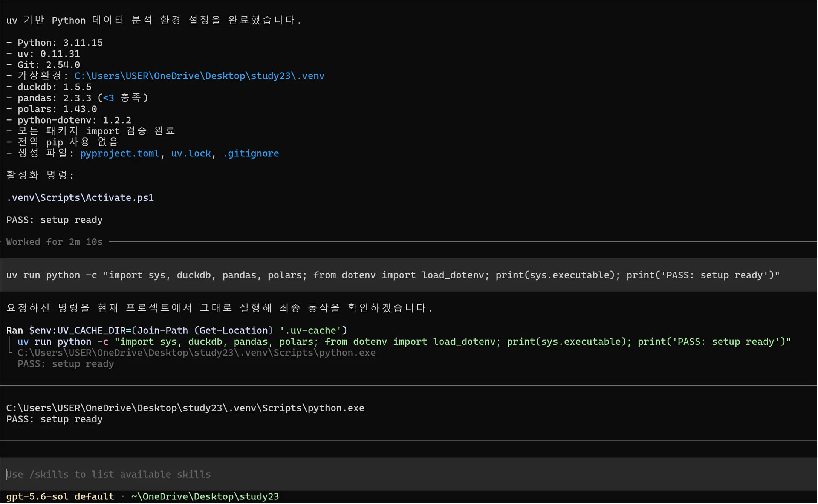Click the green-highlighted uv run python command
The image size is (818, 504).
404,342
